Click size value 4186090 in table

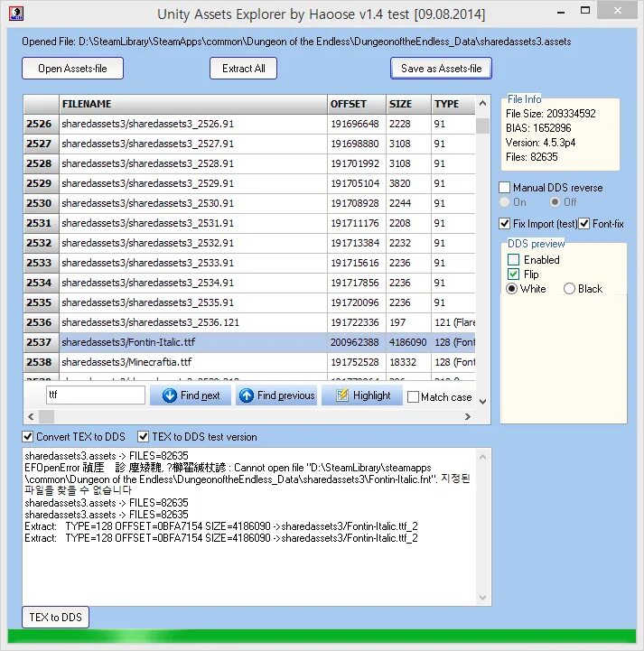click(407, 342)
